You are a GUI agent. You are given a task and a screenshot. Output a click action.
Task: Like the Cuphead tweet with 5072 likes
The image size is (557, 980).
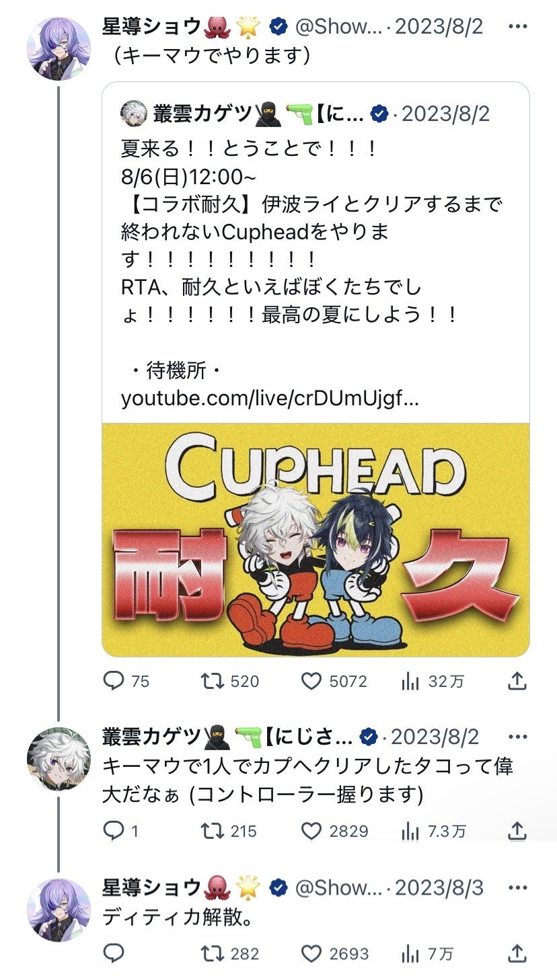coord(311,682)
